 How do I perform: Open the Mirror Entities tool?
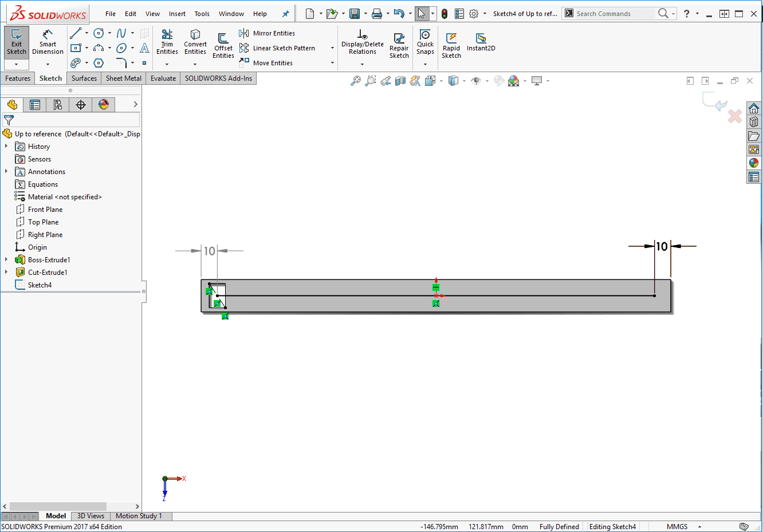click(x=268, y=33)
